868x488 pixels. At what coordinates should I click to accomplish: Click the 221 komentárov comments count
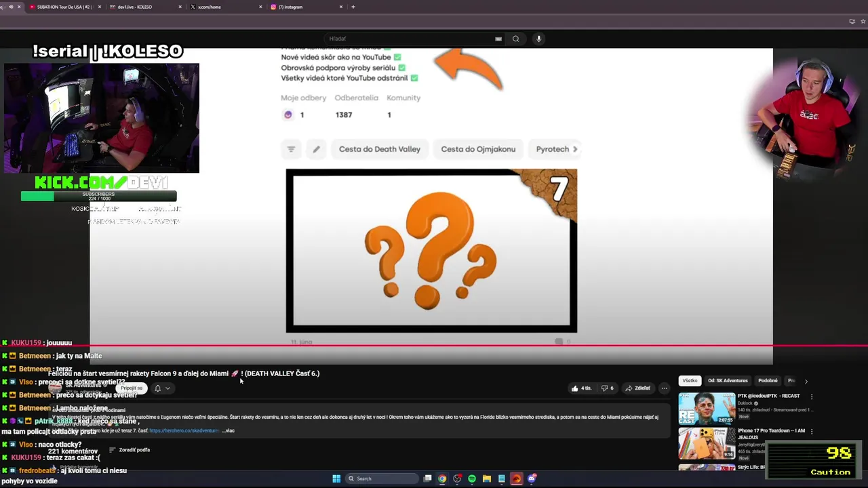(x=73, y=451)
